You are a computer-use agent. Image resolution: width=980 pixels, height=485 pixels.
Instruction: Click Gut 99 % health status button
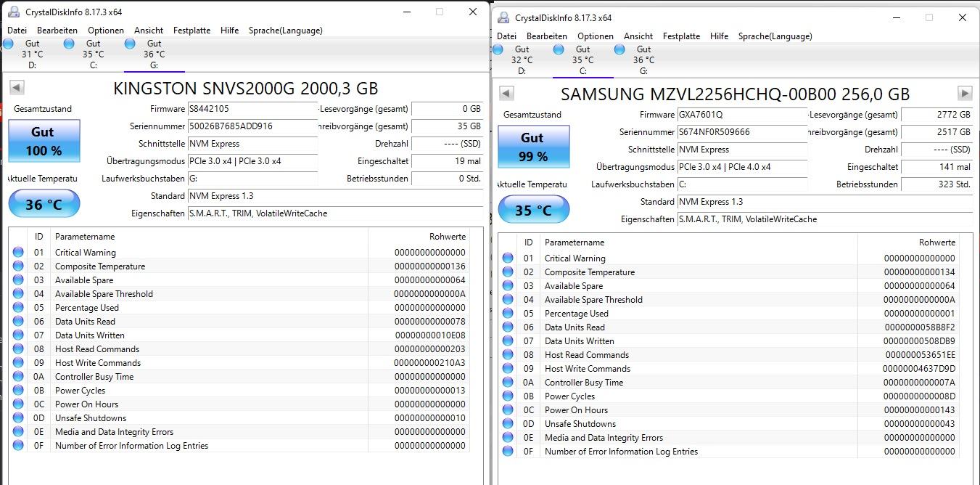click(x=533, y=147)
